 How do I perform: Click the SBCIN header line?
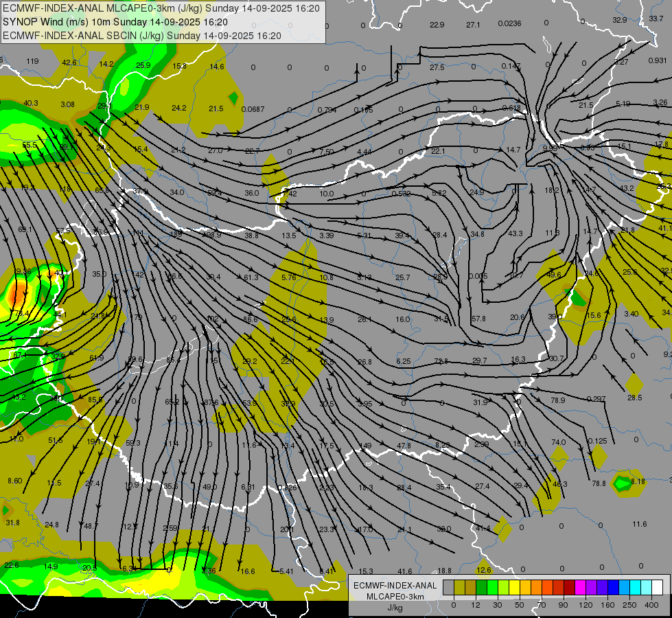point(142,36)
